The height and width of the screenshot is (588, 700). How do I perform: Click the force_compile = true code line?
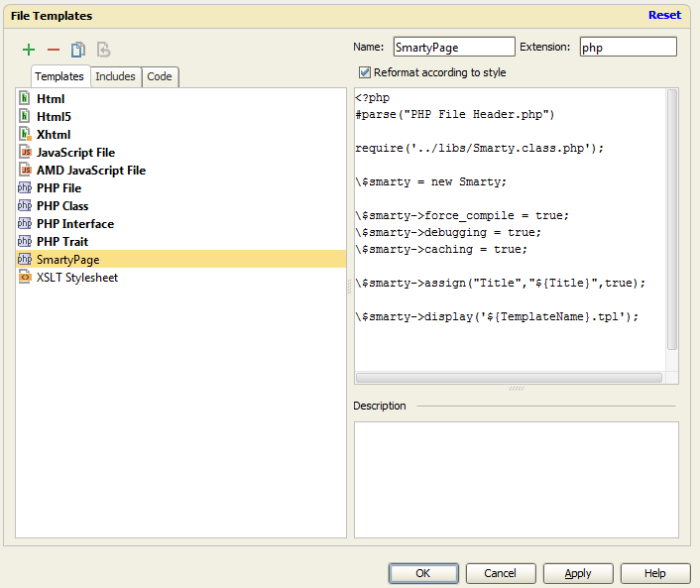click(x=462, y=215)
